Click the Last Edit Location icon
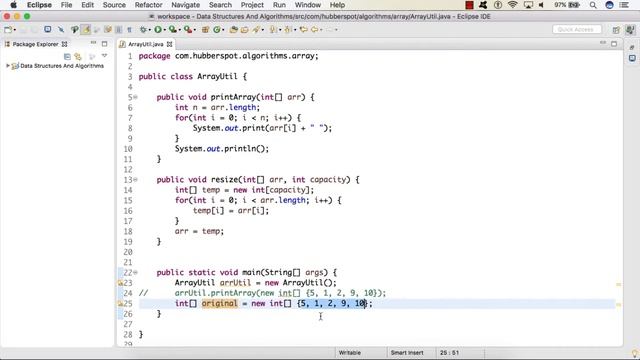640x360 pixels. pos(303,29)
